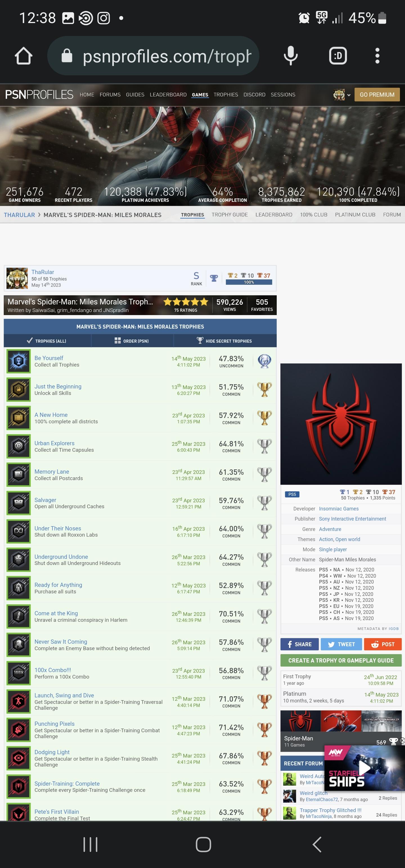Click the Go Premium button

377,95
